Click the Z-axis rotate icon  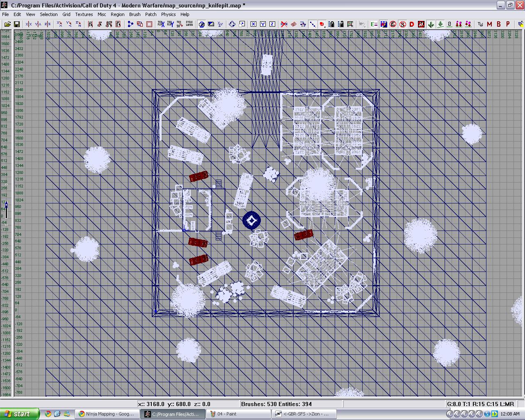click(78, 24)
